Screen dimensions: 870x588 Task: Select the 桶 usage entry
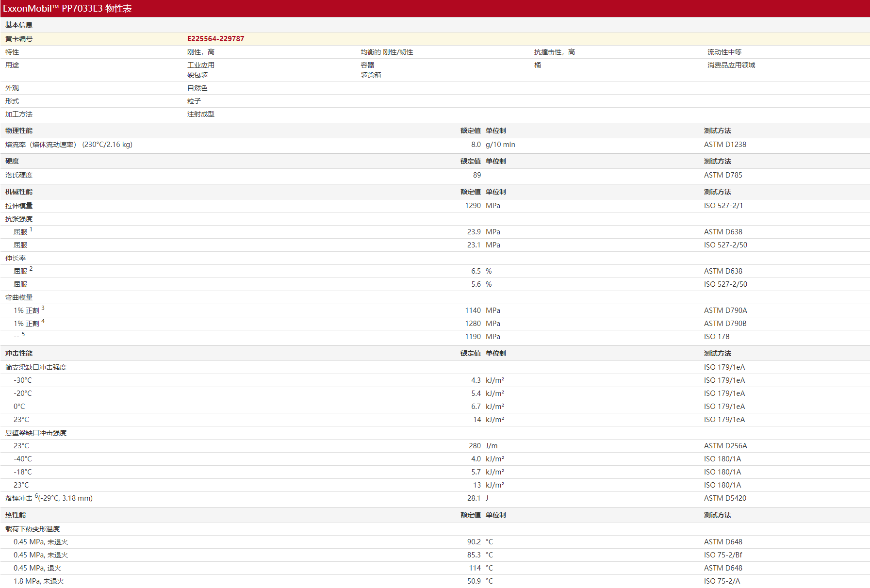(538, 65)
